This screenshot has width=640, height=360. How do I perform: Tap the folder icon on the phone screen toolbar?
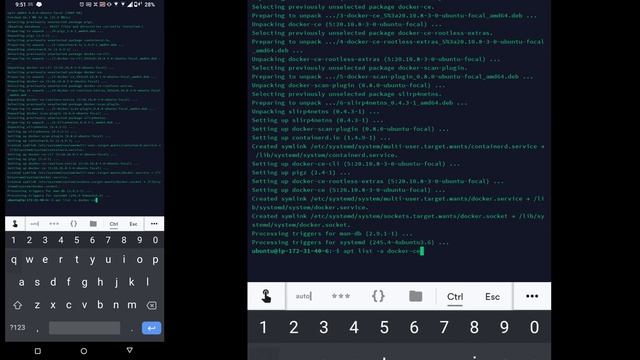pyautogui.click(x=93, y=224)
